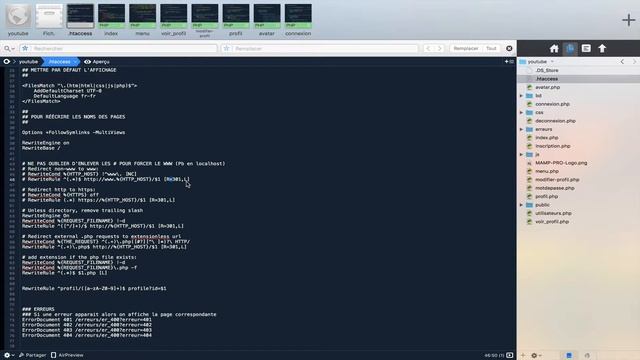640x360 pixels.
Task: Open the sidebar gear action menu
Action: (x=536, y=355)
